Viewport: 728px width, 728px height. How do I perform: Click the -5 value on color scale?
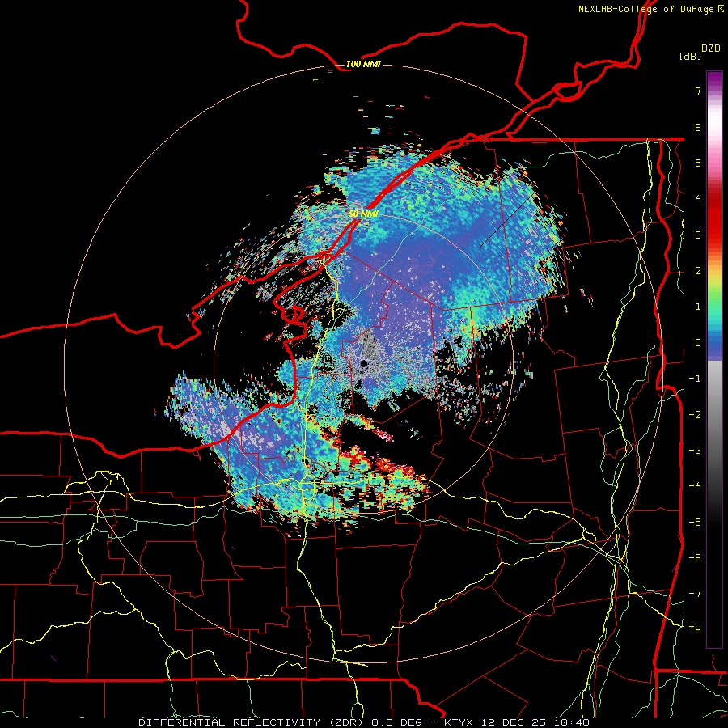tap(695, 523)
